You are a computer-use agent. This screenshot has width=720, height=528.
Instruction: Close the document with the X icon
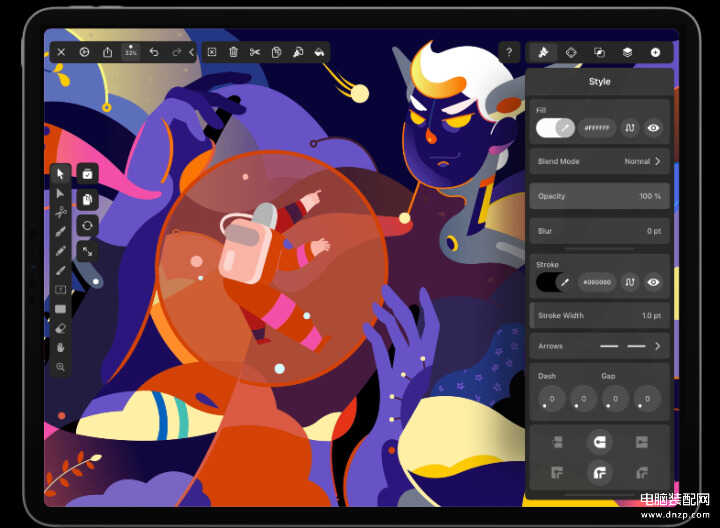point(61,52)
